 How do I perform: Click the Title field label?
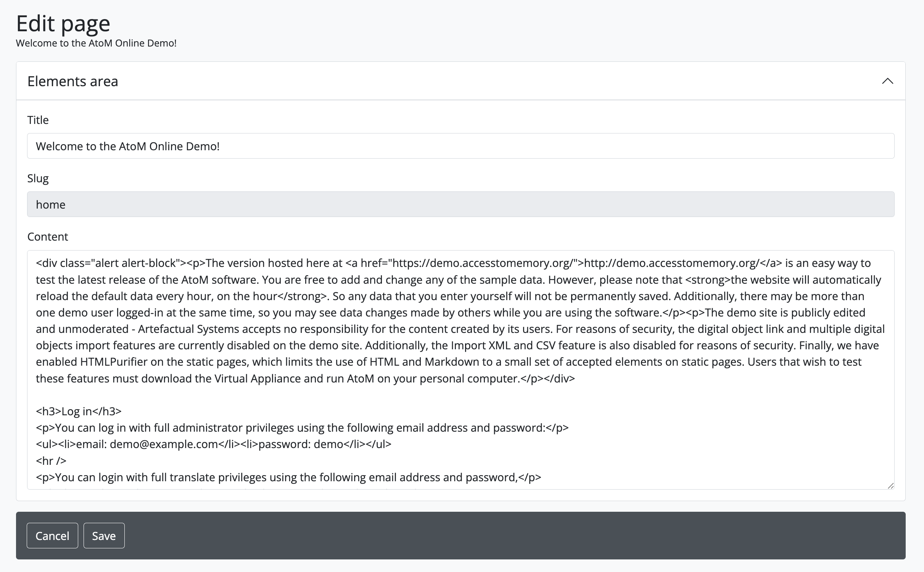(38, 120)
